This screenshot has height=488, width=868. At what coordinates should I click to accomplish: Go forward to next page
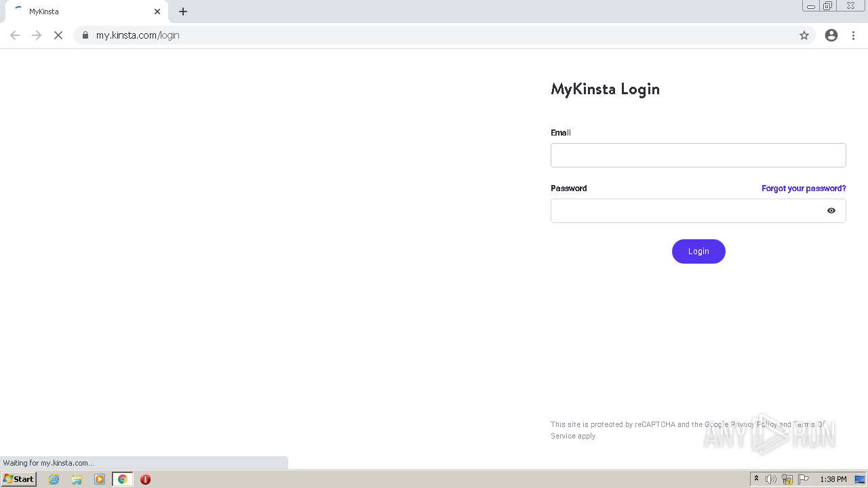click(37, 35)
